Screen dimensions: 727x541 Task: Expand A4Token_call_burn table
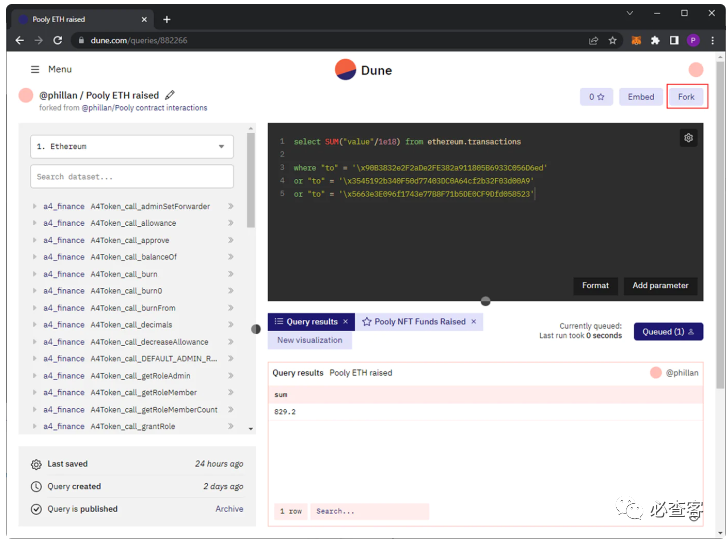(34, 274)
